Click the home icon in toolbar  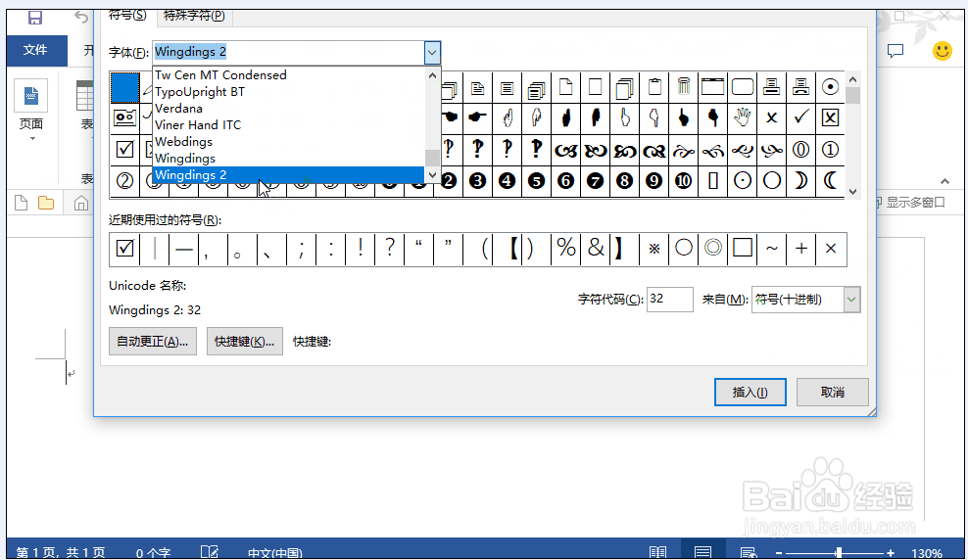pyautogui.click(x=81, y=203)
